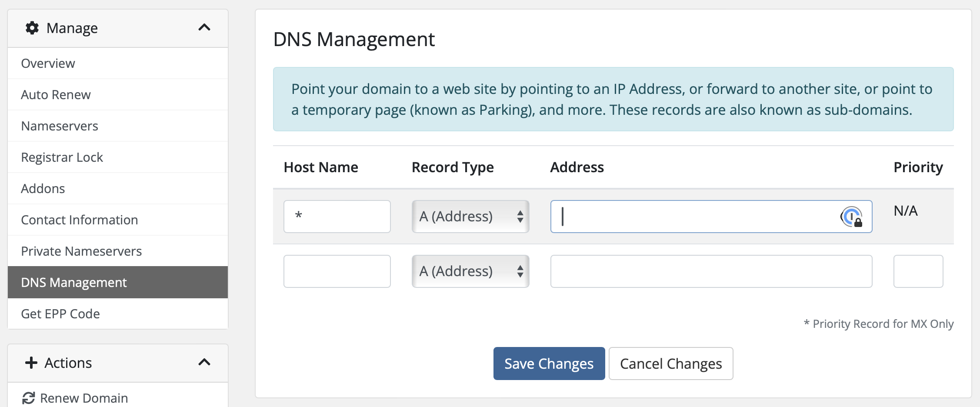Click the Priority Record for MX Only note
Screen dimensions: 980x407
pyautogui.click(x=879, y=324)
